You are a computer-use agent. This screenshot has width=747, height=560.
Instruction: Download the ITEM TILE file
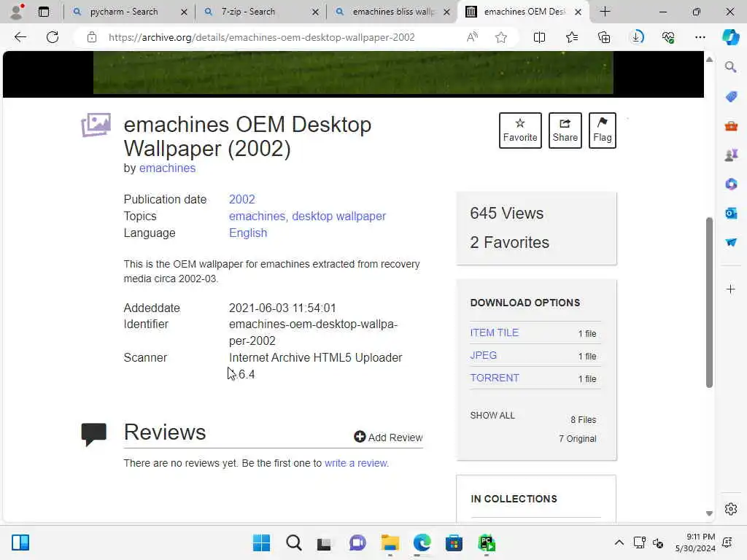pyautogui.click(x=494, y=332)
